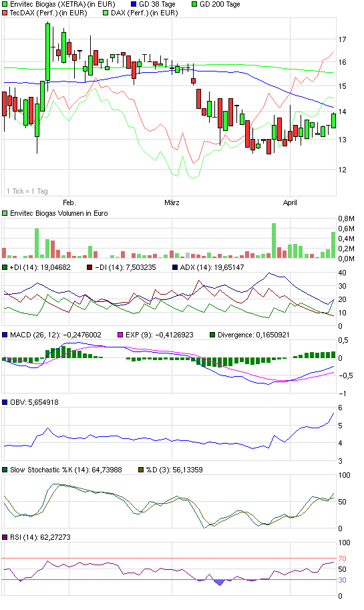Click the RSI axis label 70

pos(342,559)
